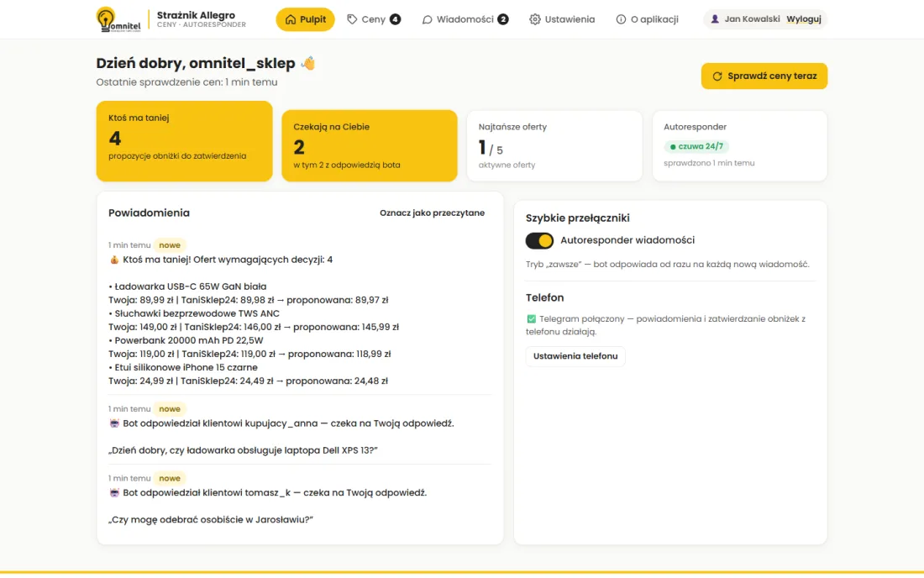Select the Słuchawki bezprzewodowe TWS ANC line
The width and height of the screenshot is (924, 578).
point(194,313)
